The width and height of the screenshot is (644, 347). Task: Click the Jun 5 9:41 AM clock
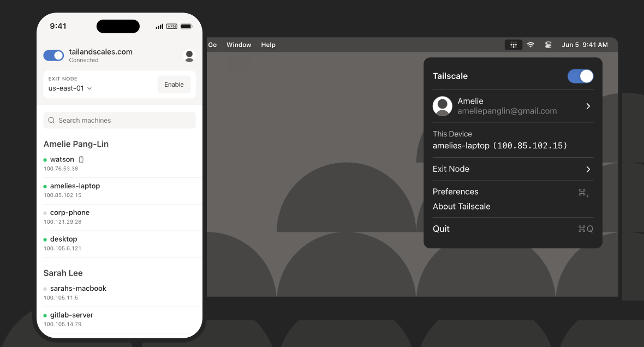pyautogui.click(x=585, y=45)
